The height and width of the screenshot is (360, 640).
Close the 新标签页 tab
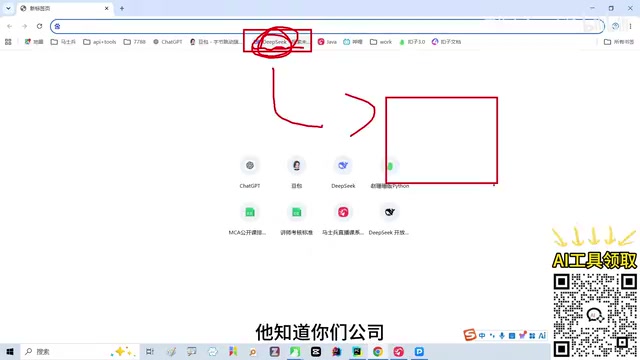tap(107, 8)
